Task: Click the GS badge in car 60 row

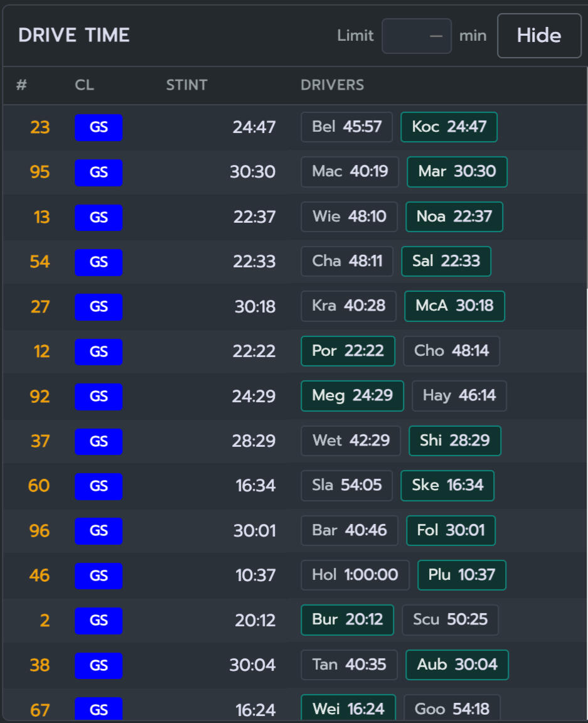Action: (x=99, y=486)
